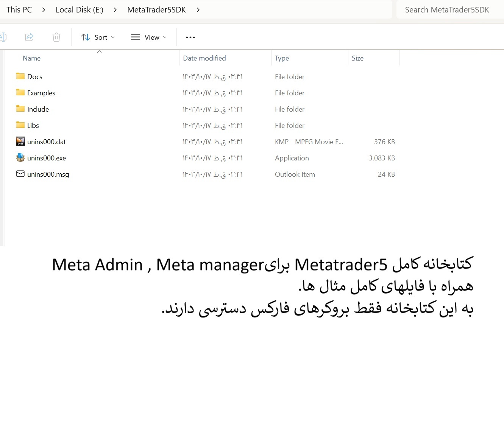Viewport: 504px width, 423px height.
Task: Sort by Name column header
Action: pyautogui.click(x=32, y=58)
